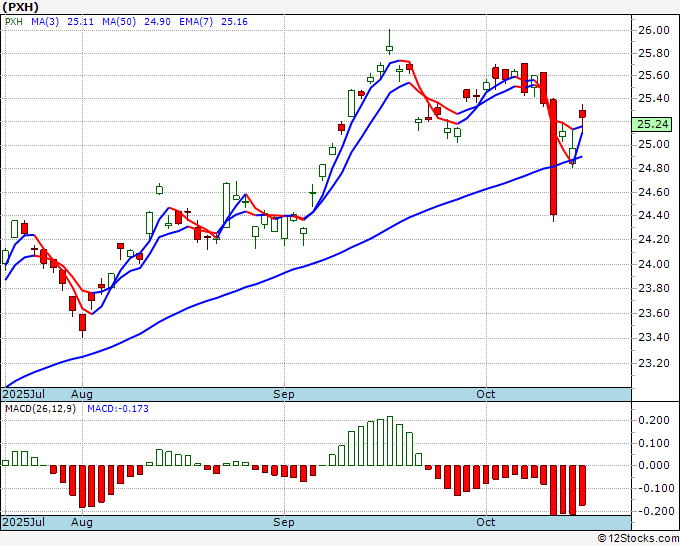Click the candlestick peaking at 26.00
Viewport: 680px width, 546px height.
[389, 43]
